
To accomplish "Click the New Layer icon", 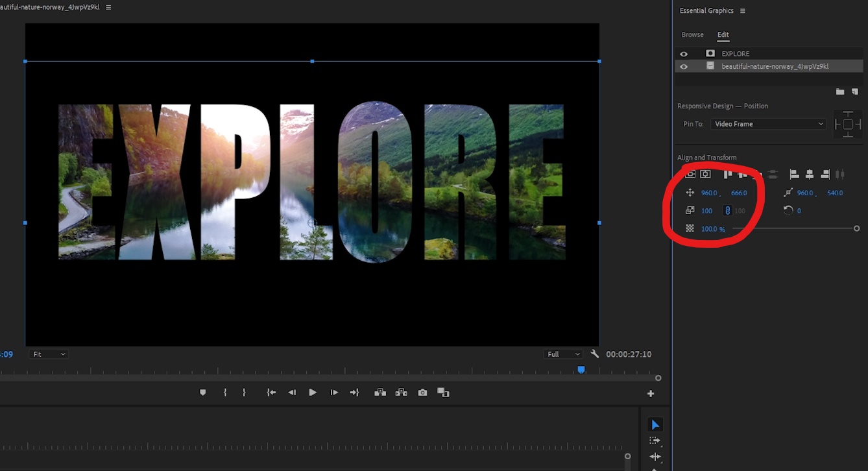I will pyautogui.click(x=855, y=91).
